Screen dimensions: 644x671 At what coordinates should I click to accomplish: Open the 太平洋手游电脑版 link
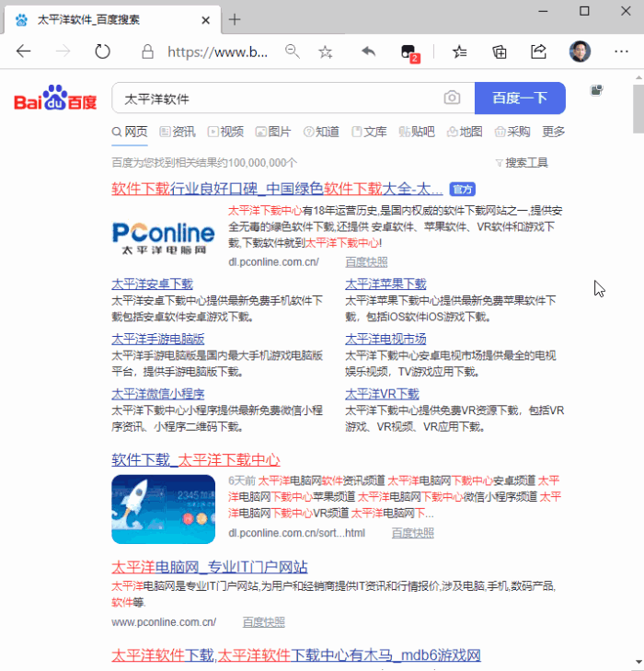point(158,339)
